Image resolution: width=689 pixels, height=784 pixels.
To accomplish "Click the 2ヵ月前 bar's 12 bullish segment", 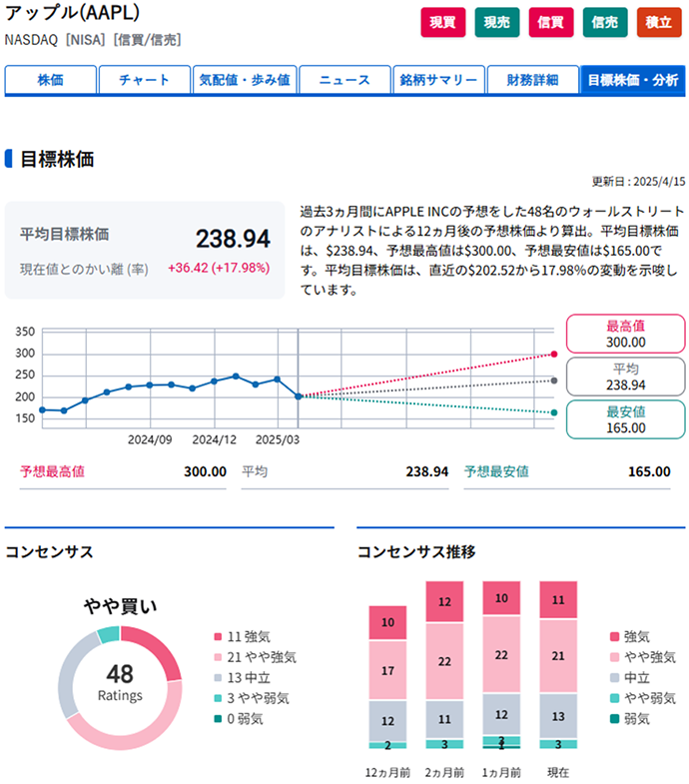I will 444,601.
